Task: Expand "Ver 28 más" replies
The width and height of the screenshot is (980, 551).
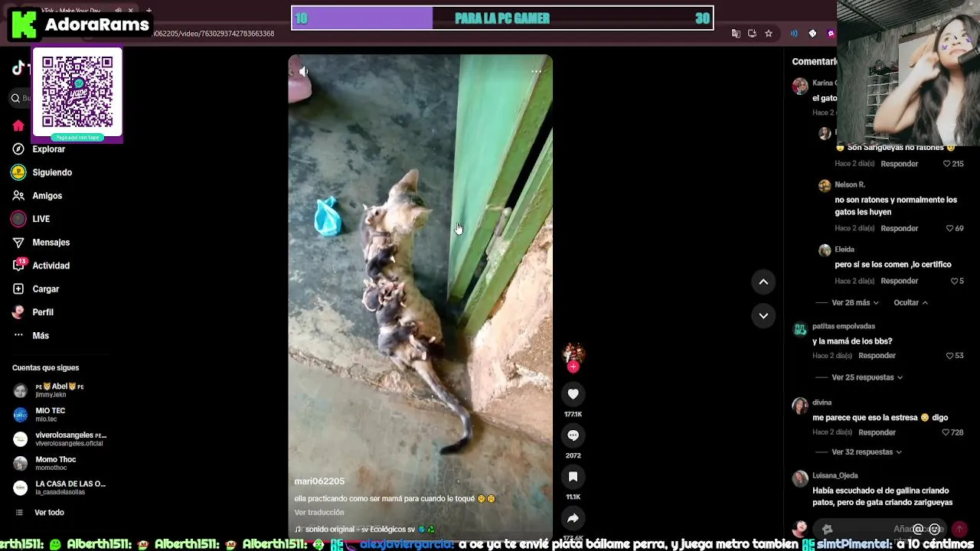Action: 855,302
